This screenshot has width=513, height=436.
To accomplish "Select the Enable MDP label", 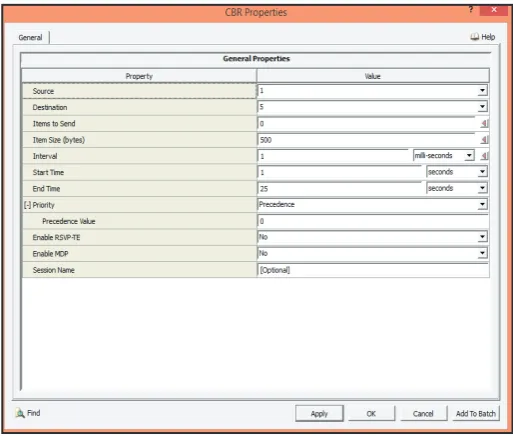I will (50, 254).
